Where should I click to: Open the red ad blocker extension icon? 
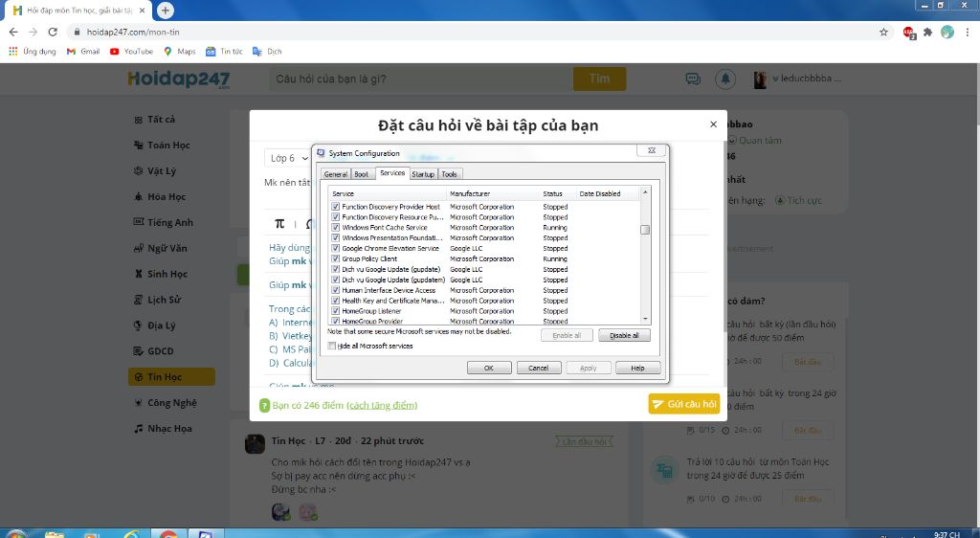pyautogui.click(x=909, y=33)
